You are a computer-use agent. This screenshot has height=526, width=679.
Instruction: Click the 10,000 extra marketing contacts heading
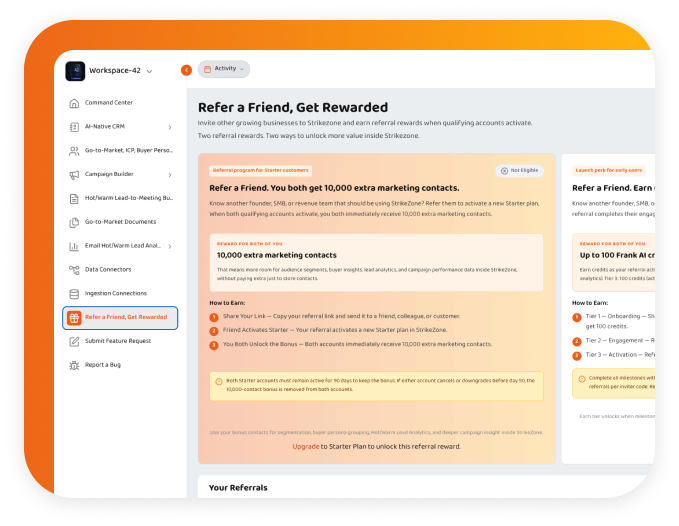pos(277,255)
